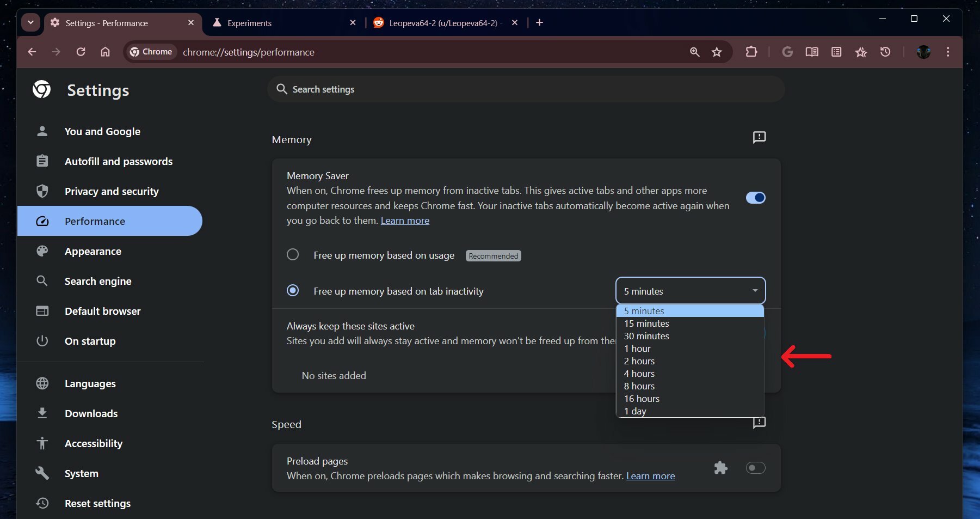Choose 2 hours option
980x519 pixels.
[690, 361]
